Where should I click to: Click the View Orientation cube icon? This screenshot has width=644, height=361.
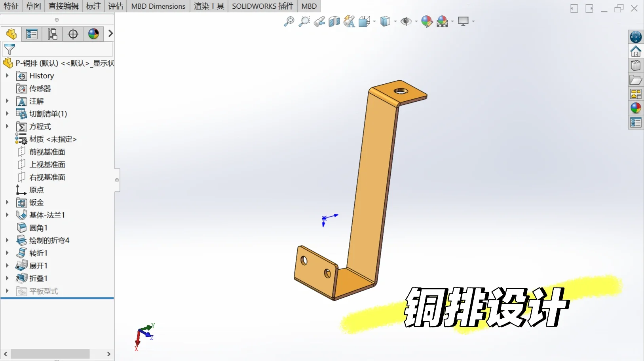[364, 21]
